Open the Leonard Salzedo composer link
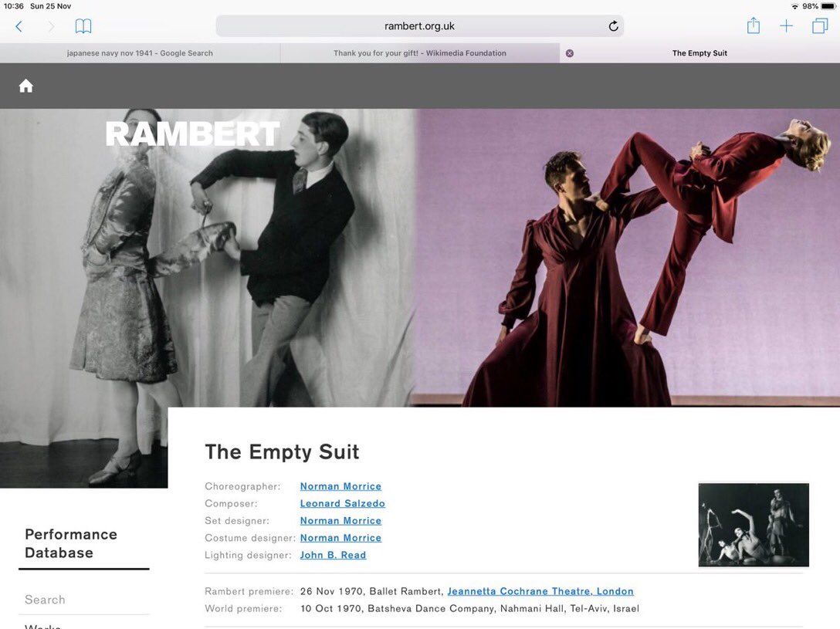840x629 pixels. click(342, 503)
